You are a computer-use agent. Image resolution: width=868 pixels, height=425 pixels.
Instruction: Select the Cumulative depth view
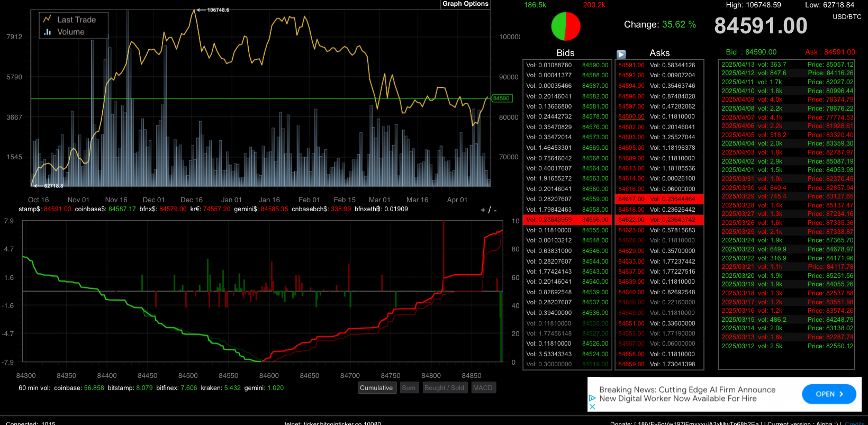(376, 388)
